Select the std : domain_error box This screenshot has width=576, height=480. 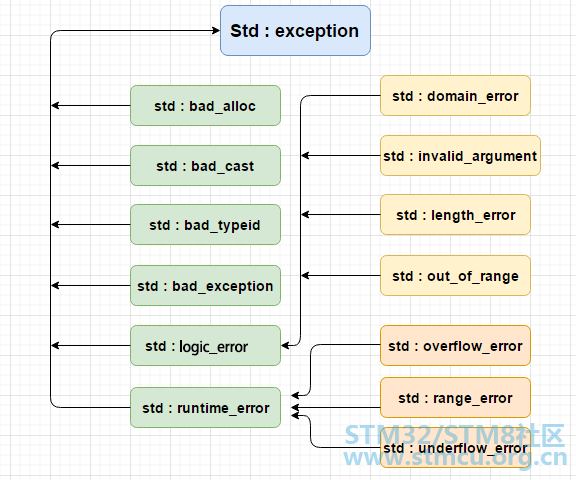[x=456, y=96]
